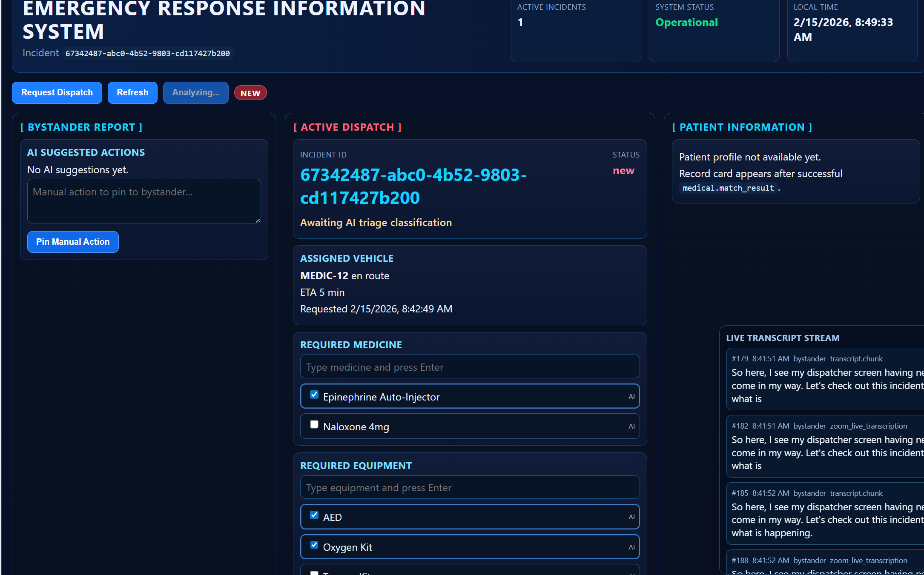This screenshot has height=575, width=924.
Task: Uncheck the AED equipment checkbox
Action: [x=314, y=515]
